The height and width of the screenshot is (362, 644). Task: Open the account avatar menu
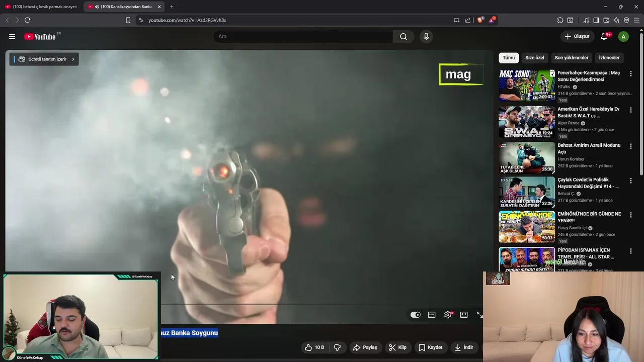(x=623, y=36)
